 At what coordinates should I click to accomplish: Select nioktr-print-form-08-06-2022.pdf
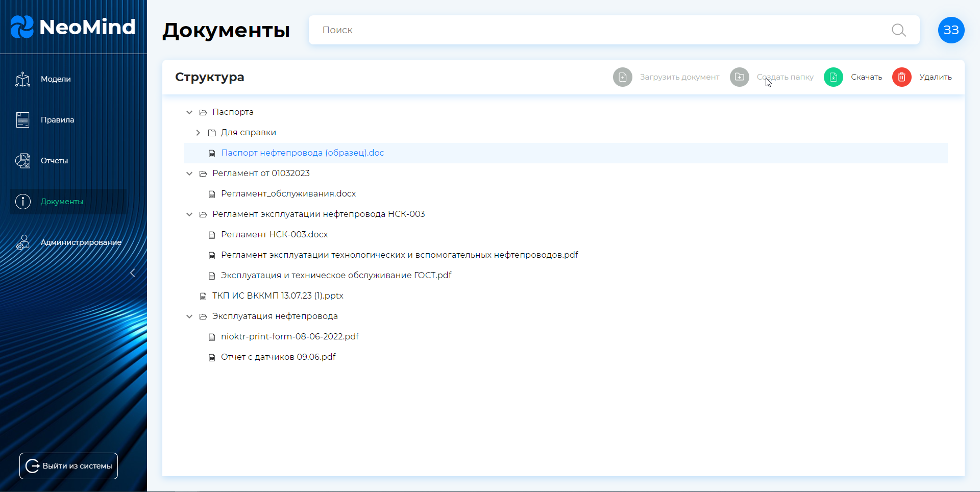click(289, 337)
